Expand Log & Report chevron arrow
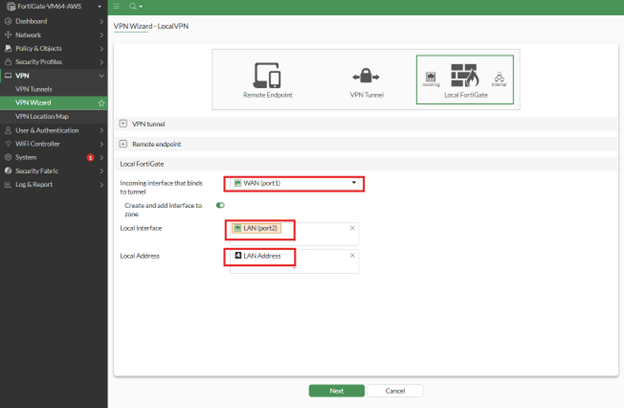Image resolution: width=624 pixels, height=408 pixels. 101,185
